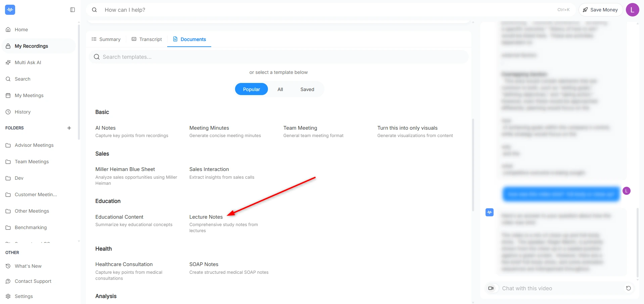Click the video camera chat icon
The image size is (644, 304).
click(491, 288)
